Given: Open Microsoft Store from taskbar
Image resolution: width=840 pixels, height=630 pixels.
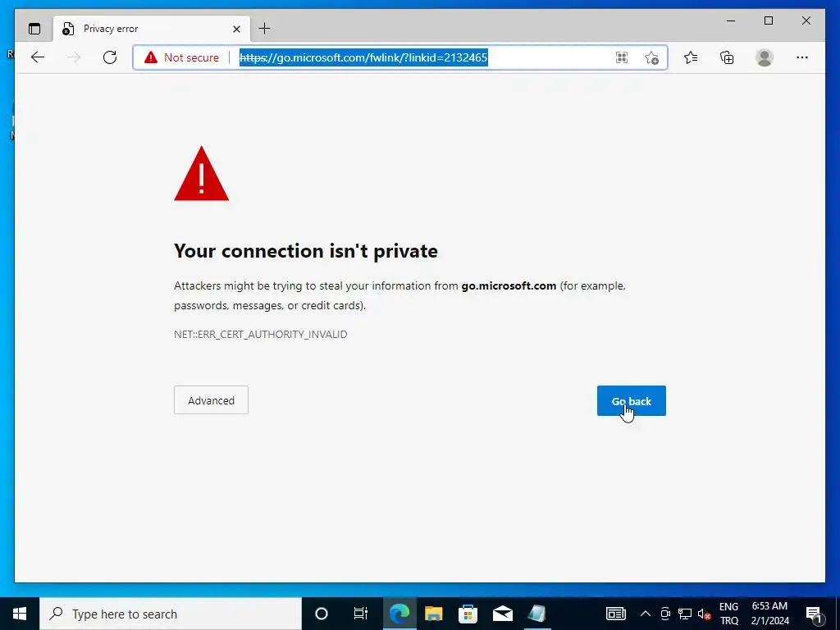Looking at the screenshot, I should coord(468,614).
